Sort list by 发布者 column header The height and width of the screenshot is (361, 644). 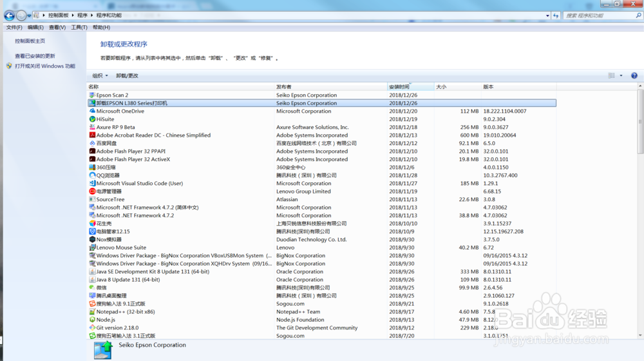tap(330, 87)
